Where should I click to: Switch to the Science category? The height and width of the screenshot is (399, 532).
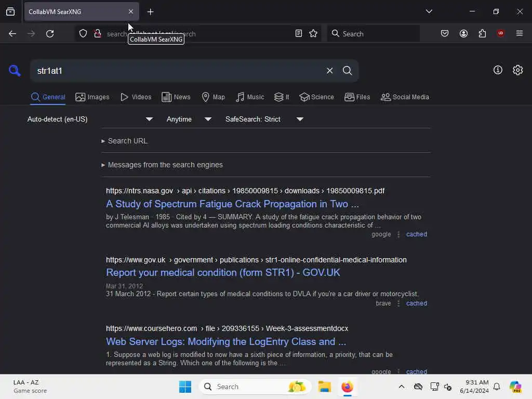[316, 97]
